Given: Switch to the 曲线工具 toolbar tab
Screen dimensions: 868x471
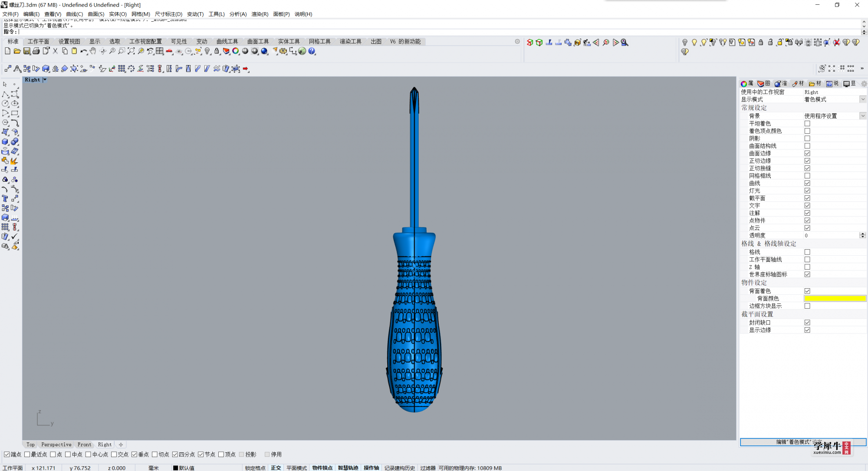Looking at the screenshot, I should coord(227,41).
